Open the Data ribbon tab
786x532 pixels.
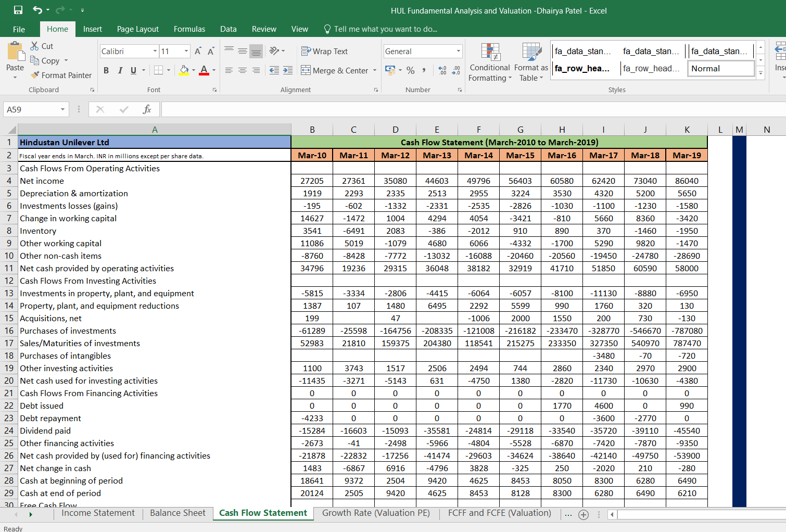click(x=228, y=29)
